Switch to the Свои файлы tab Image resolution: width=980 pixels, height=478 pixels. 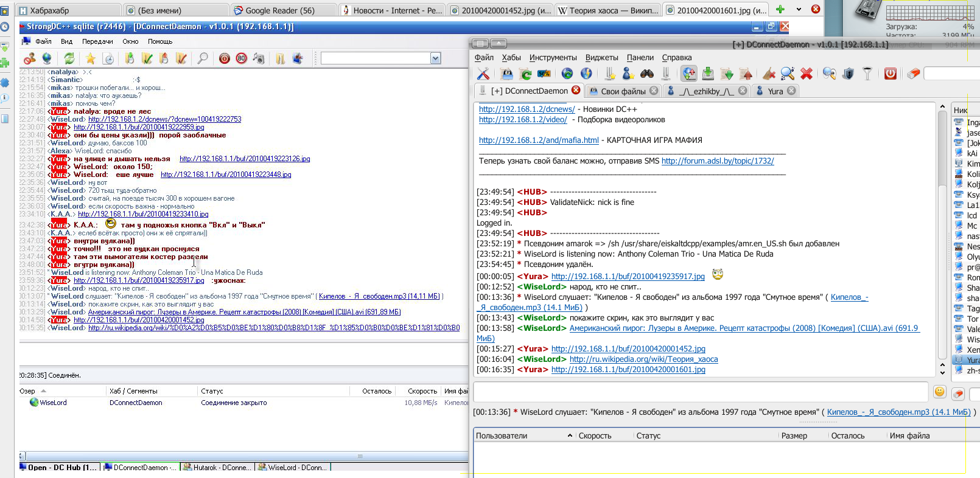623,91
